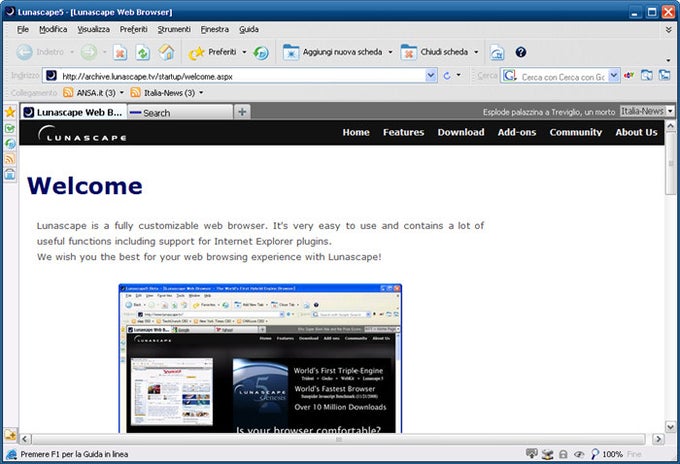Click the news ticker headline about Treviglio

pos(549,112)
